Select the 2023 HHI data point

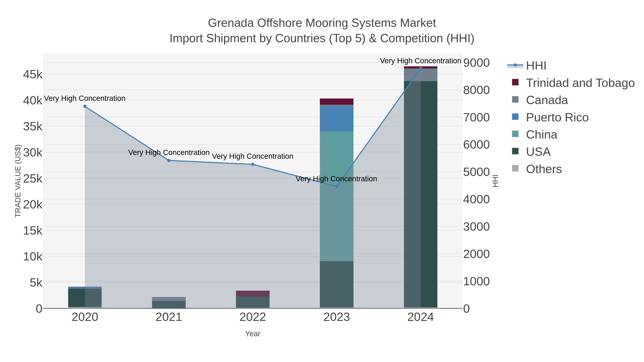pos(336,186)
